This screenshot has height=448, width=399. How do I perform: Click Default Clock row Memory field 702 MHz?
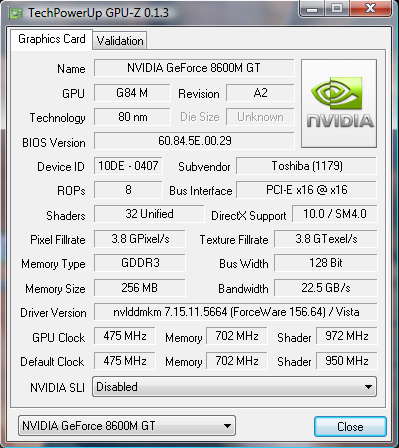point(237,361)
